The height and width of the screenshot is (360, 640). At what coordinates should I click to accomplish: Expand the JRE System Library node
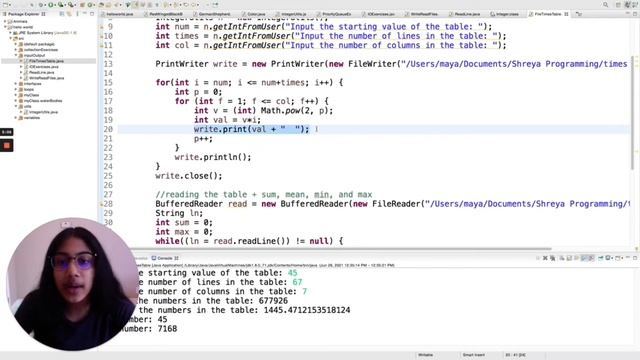10,33
